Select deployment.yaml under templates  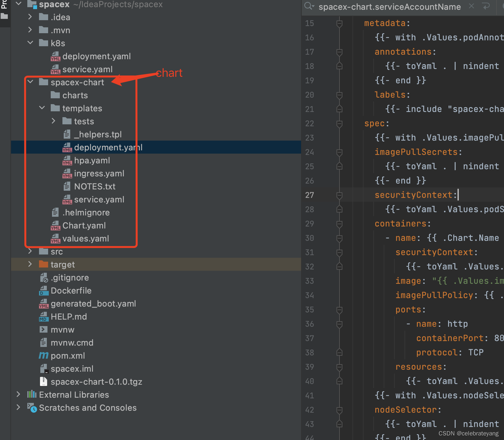point(156,147)
